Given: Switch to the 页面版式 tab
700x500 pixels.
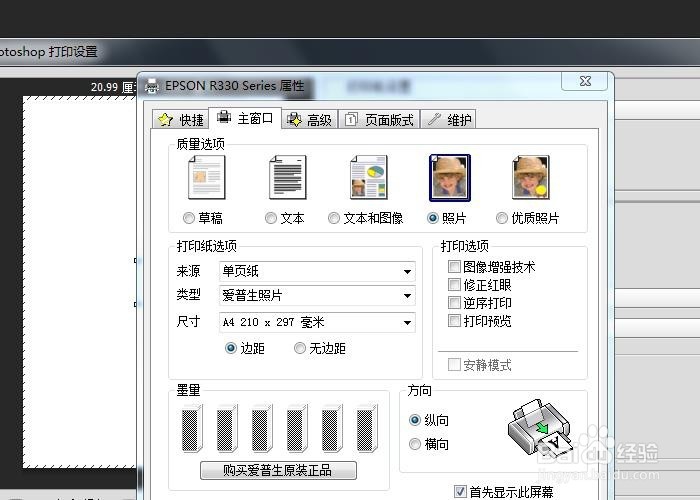Looking at the screenshot, I should 379,120.
